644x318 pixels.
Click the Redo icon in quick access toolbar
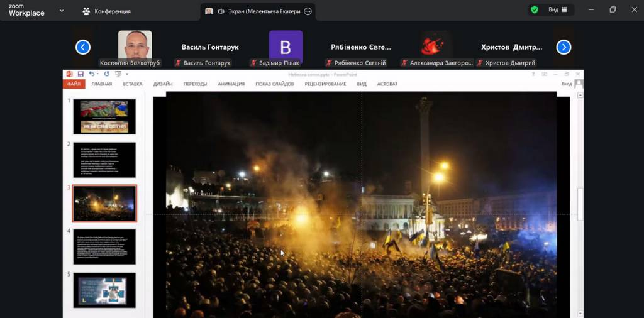pyautogui.click(x=107, y=74)
